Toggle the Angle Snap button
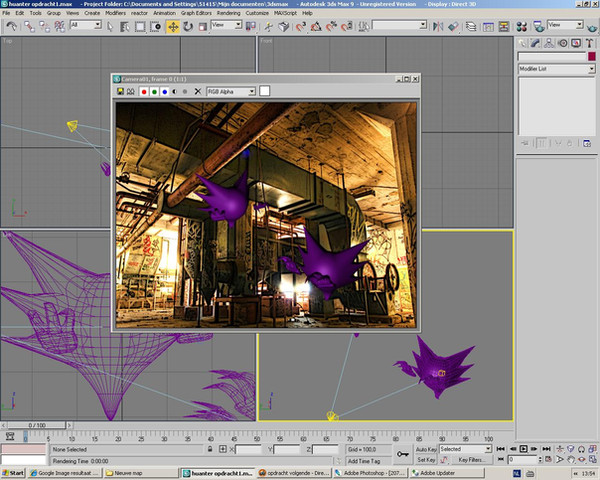Viewport: 600px width, 480px height. point(316,26)
